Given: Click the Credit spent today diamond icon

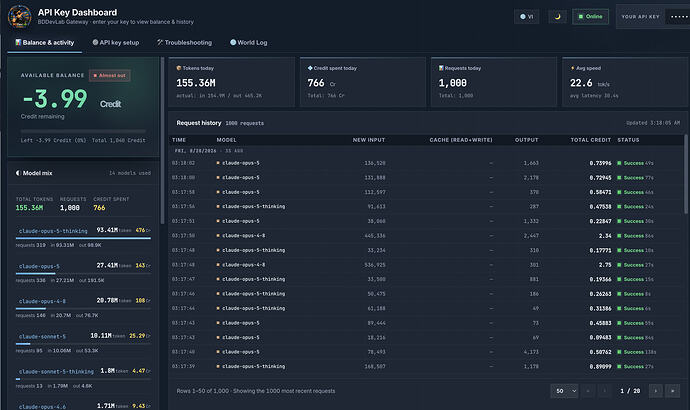Looking at the screenshot, I should (310, 68).
